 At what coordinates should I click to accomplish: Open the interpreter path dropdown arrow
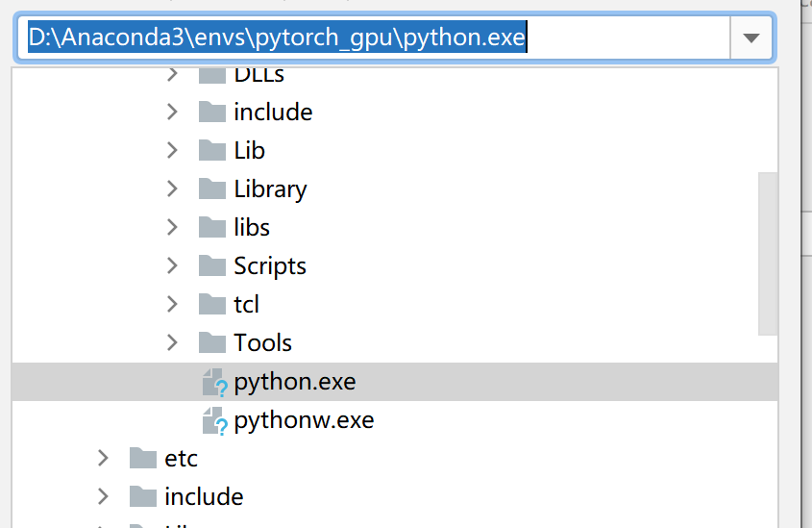point(750,38)
